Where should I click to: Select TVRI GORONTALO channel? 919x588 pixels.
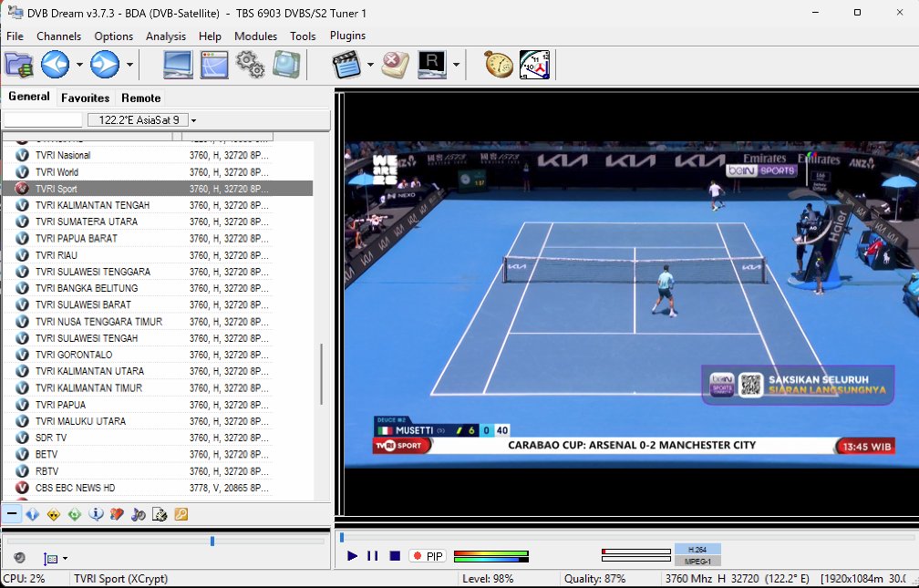pos(158,355)
